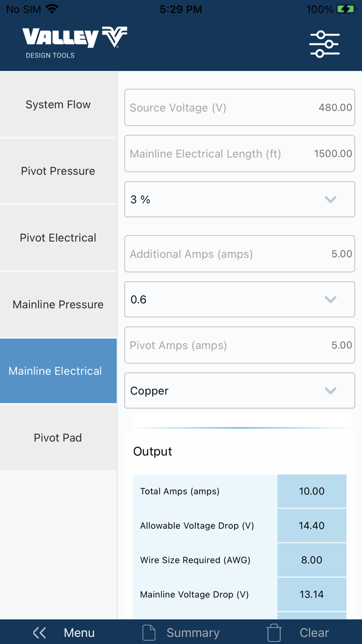Select the Mainline Pressure tab
This screenshot has height=644, width=362.
click(x=58, y=304)
